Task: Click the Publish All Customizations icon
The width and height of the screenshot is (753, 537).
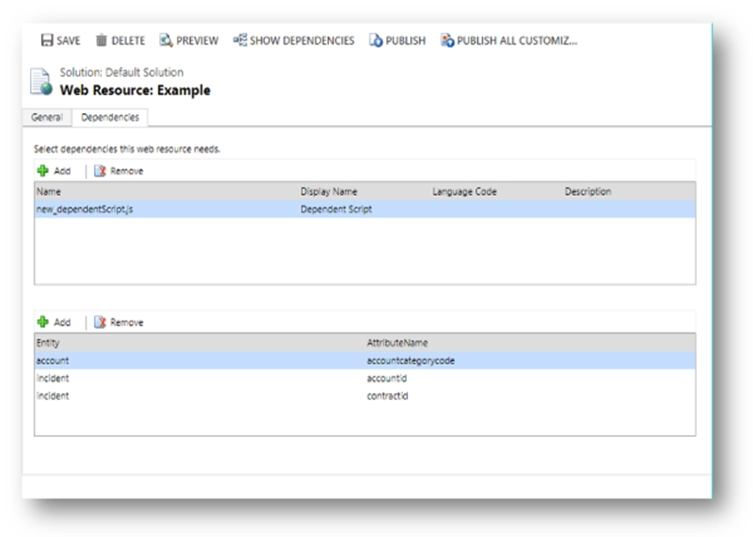Action: pyautogui.click(x=448, y=41)
